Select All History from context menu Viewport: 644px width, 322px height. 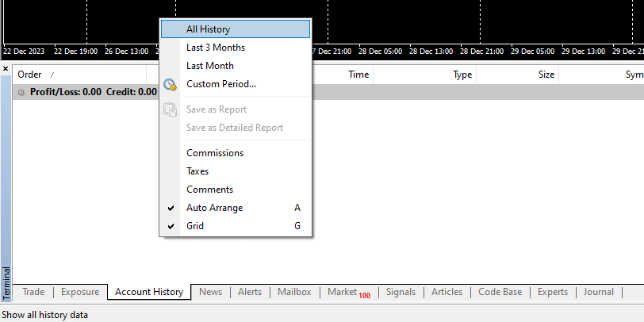(208, 29)
